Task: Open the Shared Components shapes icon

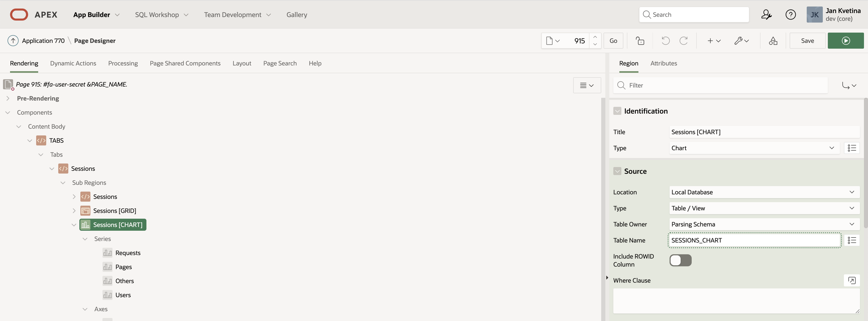Action: point(773,41)
